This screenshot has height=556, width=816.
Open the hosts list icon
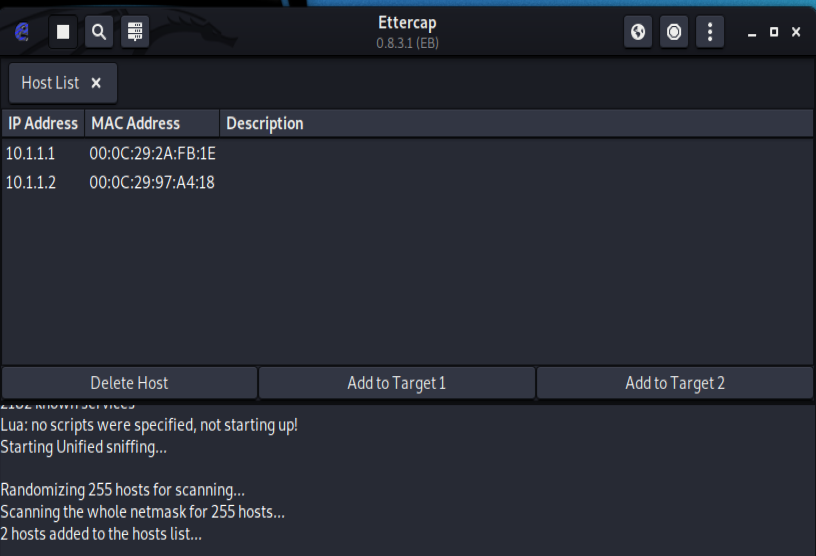pyautogui.click(x=135, y=32)
